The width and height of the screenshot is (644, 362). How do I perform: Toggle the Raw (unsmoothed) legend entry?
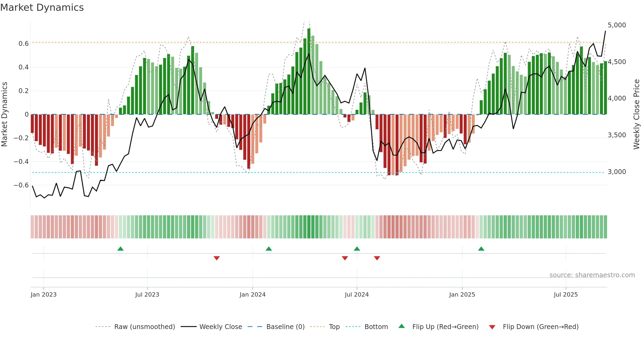pos(135,327)
